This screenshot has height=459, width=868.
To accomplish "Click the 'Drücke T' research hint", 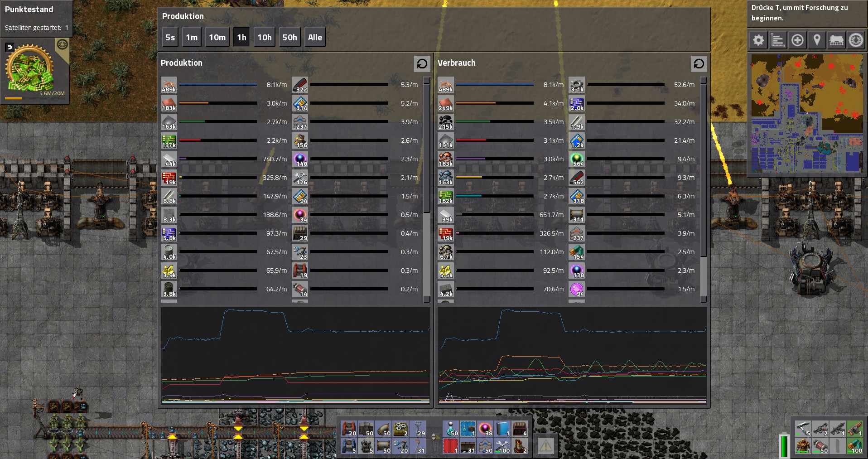I will [800, 13].
